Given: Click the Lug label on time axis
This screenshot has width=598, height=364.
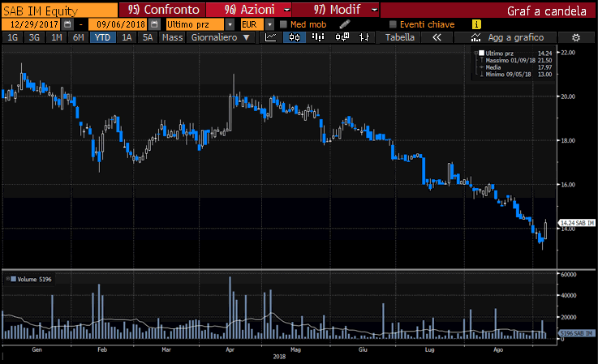Looking at the screenshot, I should [429, 349].
